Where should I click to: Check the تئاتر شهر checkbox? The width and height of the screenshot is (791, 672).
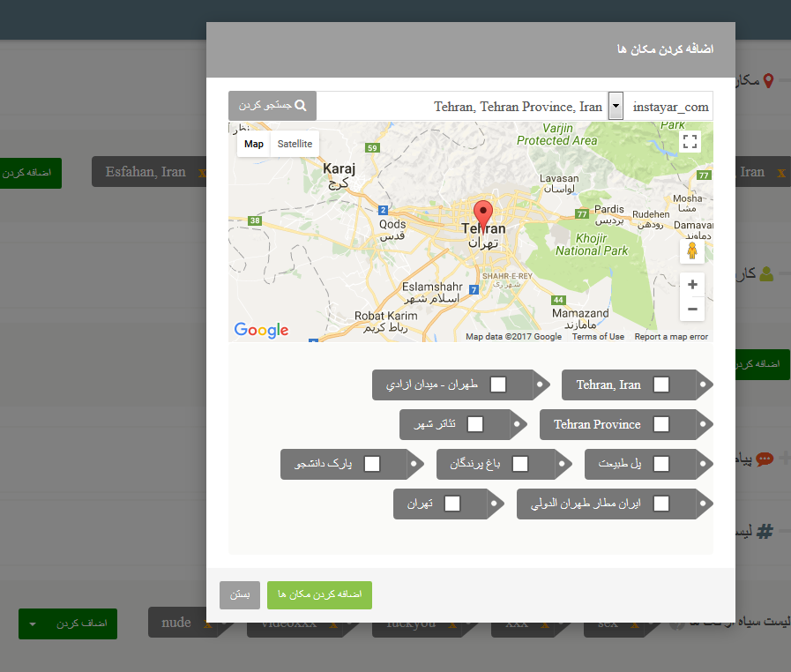click(475, 424)
